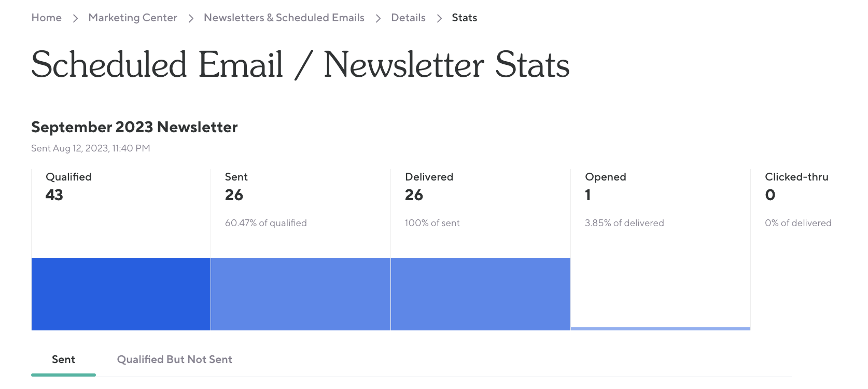
Task: Click the dark blue Qualified funnel bar
Action: (121, 294)
